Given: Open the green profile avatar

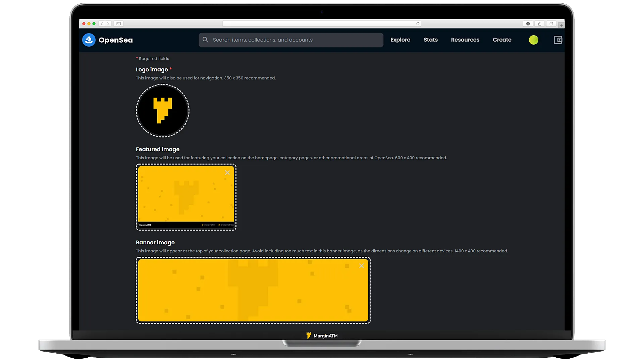Looking at the screenshot, I should click(x=534, y=40).
